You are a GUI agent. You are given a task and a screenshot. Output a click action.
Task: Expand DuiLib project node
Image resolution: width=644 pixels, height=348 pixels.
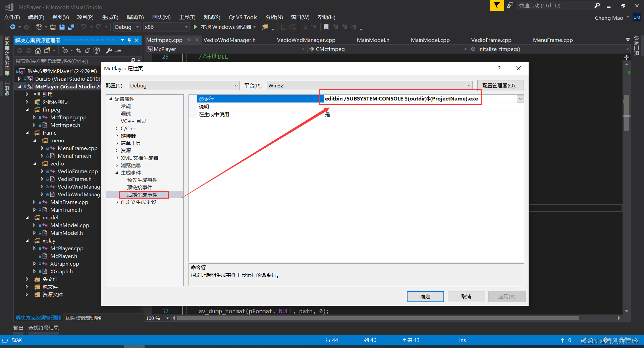pyautogui.click(x=19, y=79)
